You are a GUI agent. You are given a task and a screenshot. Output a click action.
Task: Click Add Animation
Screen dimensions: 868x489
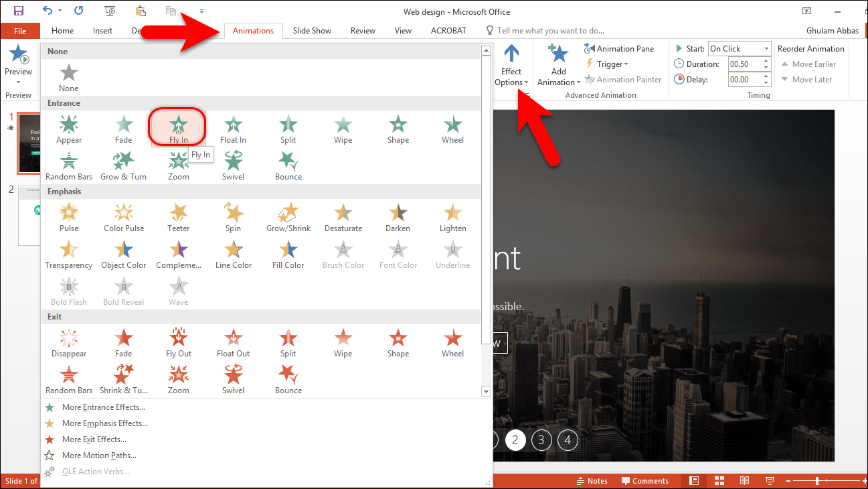(x=557, y=64)
